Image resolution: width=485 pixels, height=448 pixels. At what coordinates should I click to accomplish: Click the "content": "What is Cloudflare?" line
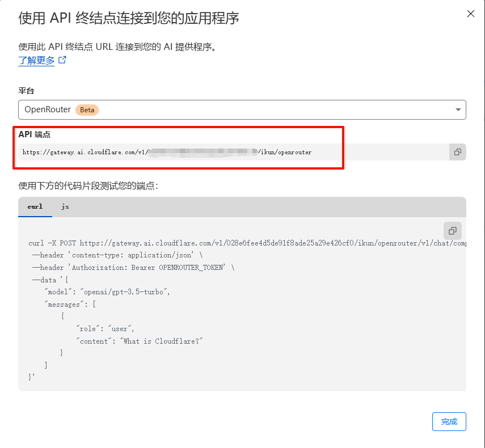140,341
